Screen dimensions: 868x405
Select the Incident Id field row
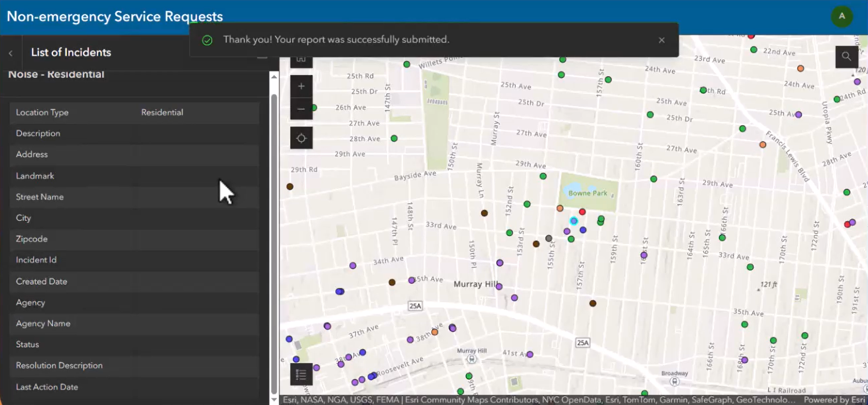click(134, 260)
